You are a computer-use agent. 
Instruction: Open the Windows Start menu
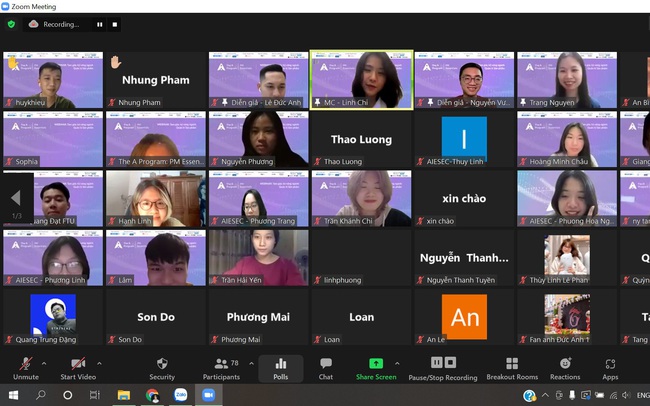coord(13,395)
